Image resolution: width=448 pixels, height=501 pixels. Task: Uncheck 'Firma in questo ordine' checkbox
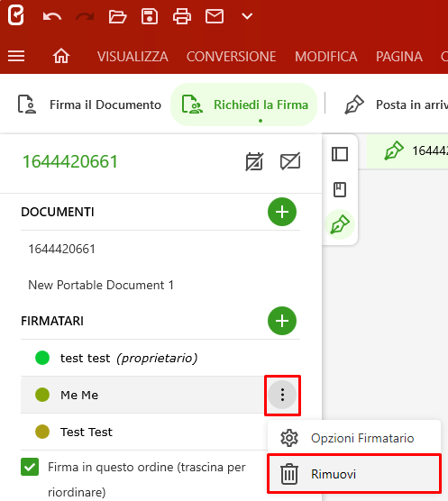pos(30,467)
